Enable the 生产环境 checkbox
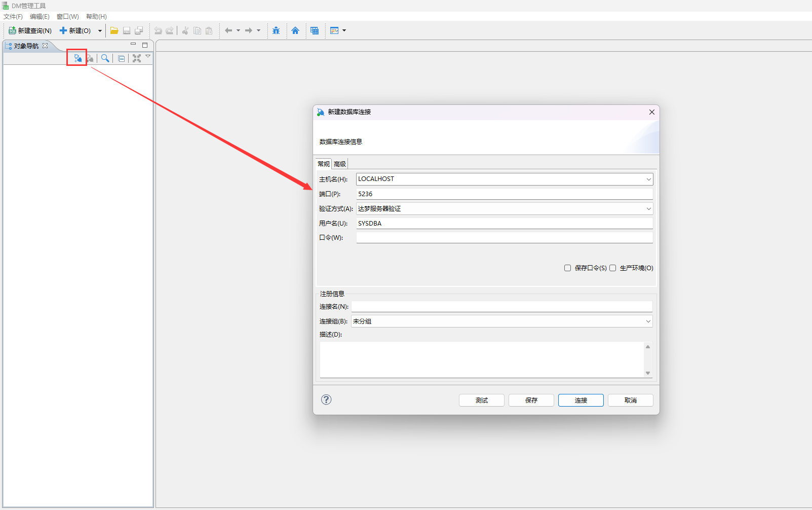 coord(613,268)
